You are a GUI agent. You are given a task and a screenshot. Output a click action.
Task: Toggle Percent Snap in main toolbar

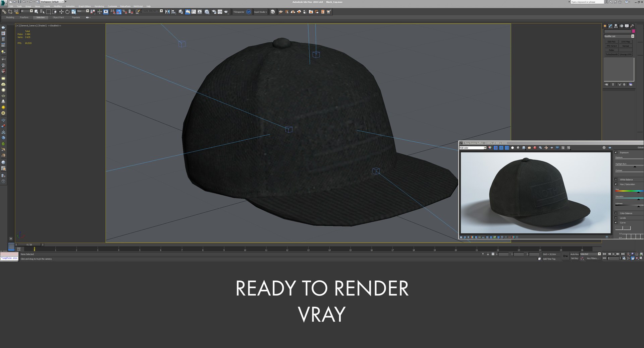coord(125,12)
